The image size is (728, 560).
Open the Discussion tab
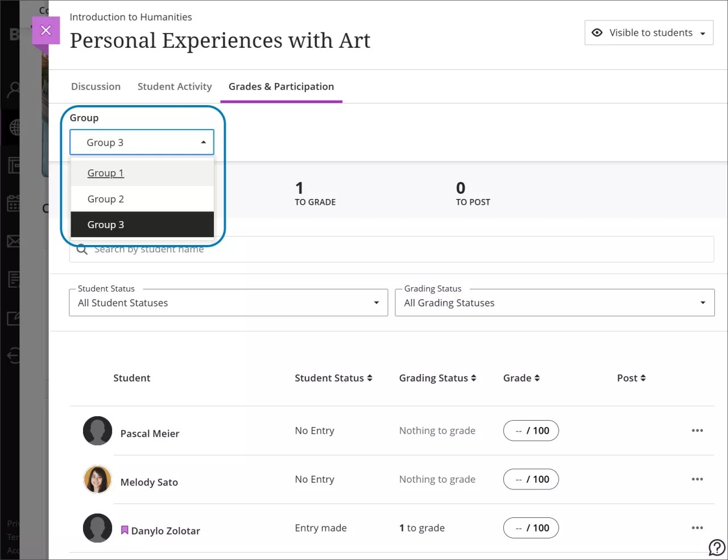tap(96, 86)
